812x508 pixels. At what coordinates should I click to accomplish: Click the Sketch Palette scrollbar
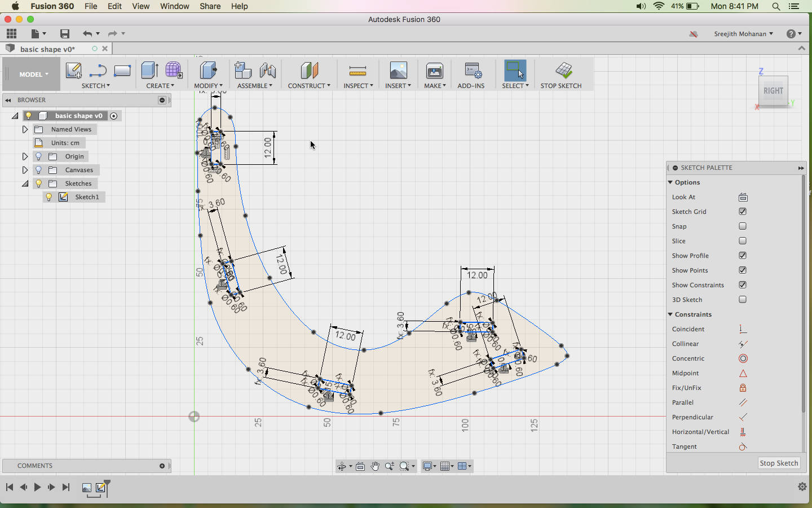coord(804,294)
